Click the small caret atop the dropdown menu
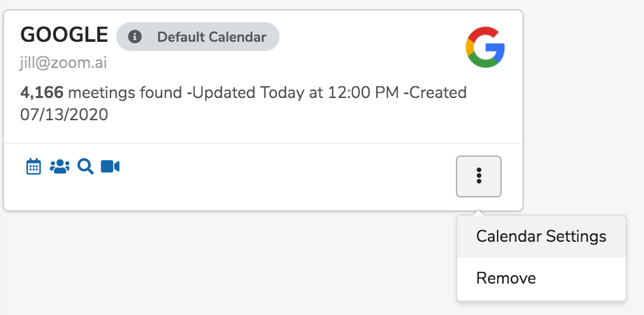The image size is (644, 315). pyautogui.click(x=479, y=212)
